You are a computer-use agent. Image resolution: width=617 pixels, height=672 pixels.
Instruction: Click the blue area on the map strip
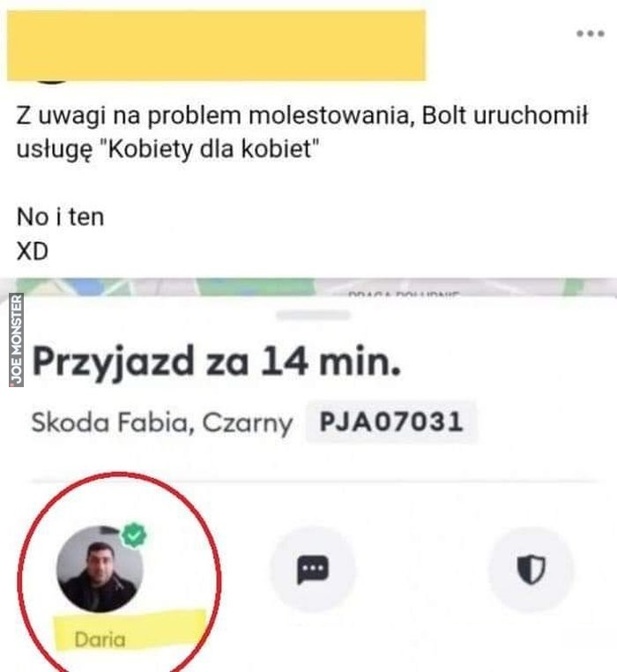tap(88, 287)
